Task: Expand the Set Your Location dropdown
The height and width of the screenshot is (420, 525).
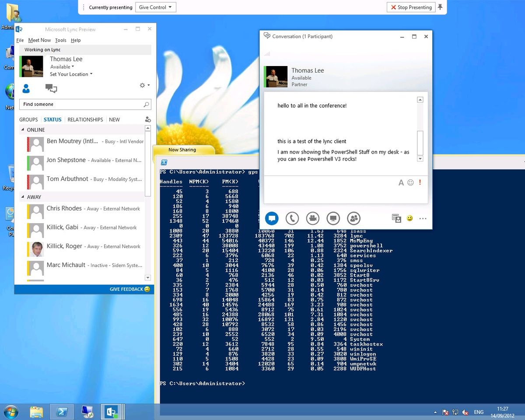Action: pyautogui.click(x=71, y=74)
